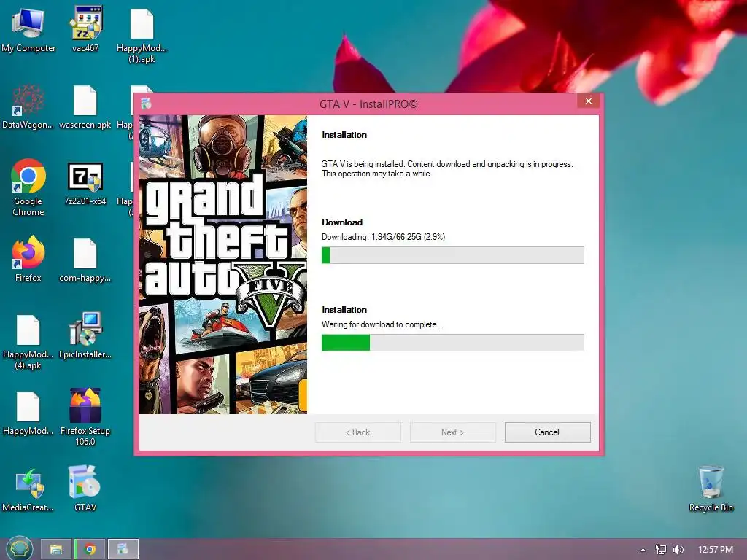Select wascreen.apk file on desktop
Viewport: 747px width, 560px height.
[85, 106]
